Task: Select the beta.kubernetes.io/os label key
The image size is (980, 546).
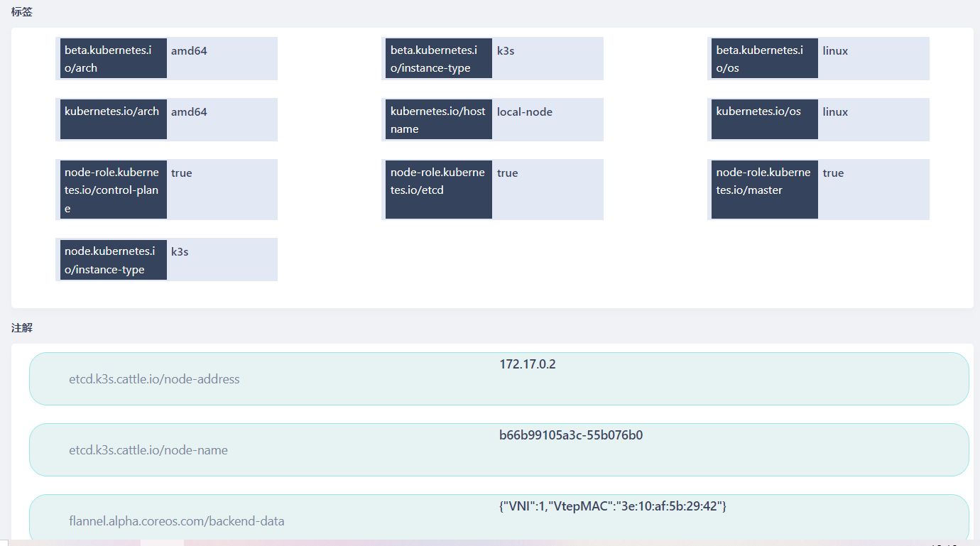Action: tap(765, 59)
